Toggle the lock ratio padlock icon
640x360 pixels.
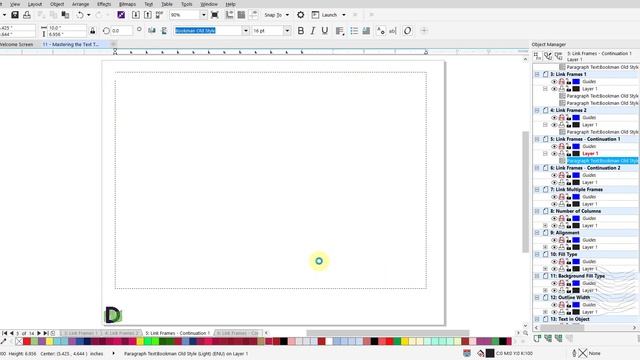click(93, 31)
